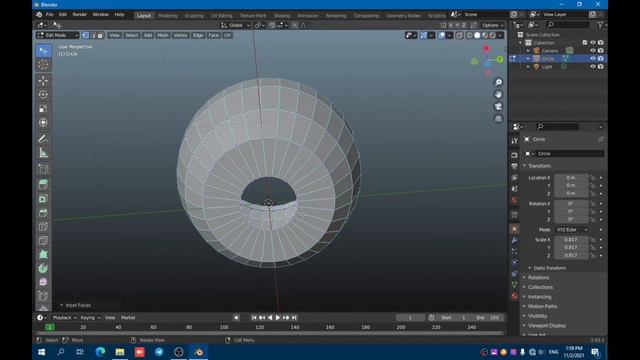Click the viewport zoom magnifier icon

coord(498,82)
